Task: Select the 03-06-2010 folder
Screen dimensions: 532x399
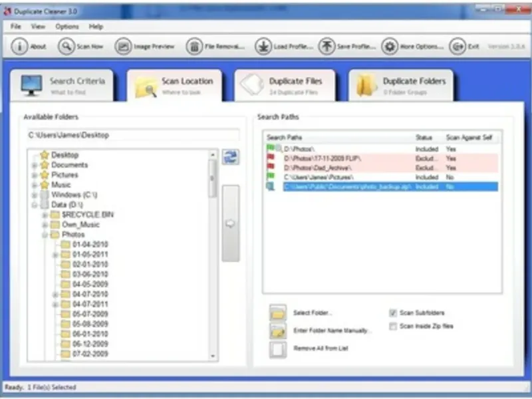Action: 90,274
